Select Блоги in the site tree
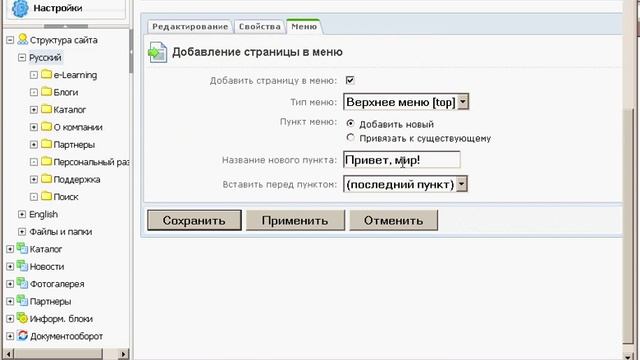The image size is (640, 360). click(66, 93)
